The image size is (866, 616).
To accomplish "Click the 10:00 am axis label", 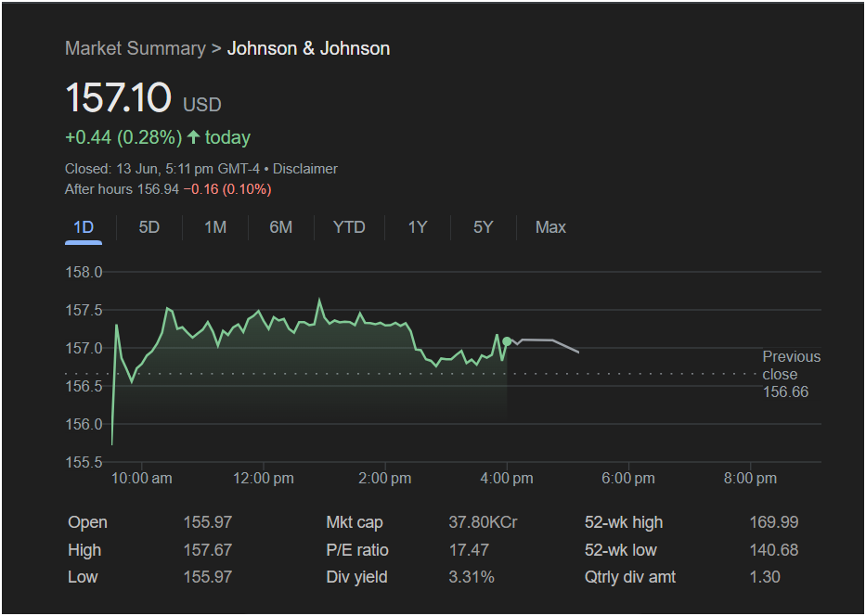I will (x=141, y=478).
